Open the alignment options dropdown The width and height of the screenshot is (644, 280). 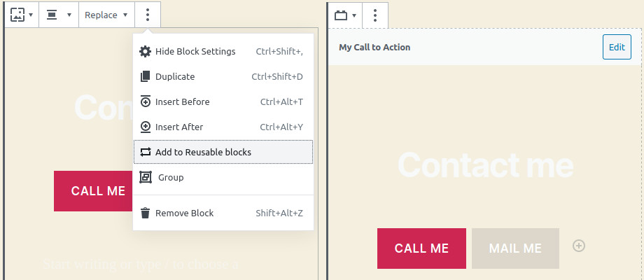click(58, 15)
